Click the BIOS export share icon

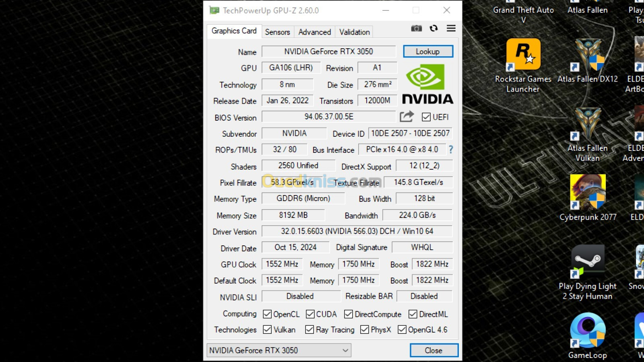pyautogui.click(x=407, y=117)
